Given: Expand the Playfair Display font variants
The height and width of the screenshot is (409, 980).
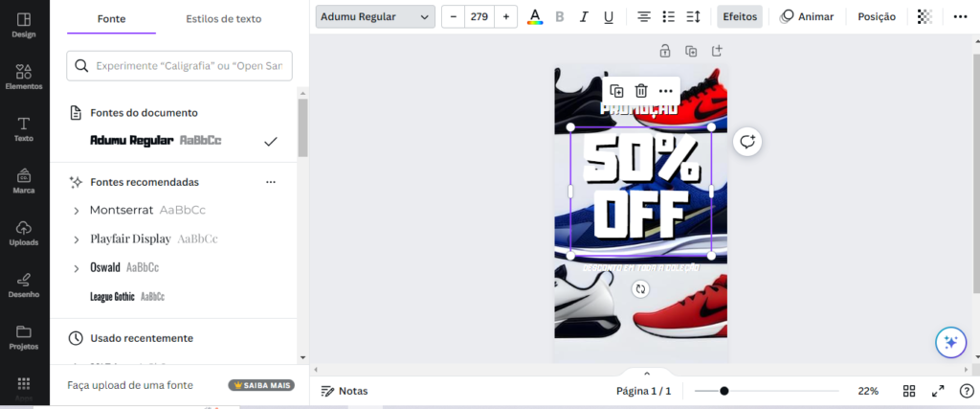Looking at the screenshot, I should [x=77, y=239].
